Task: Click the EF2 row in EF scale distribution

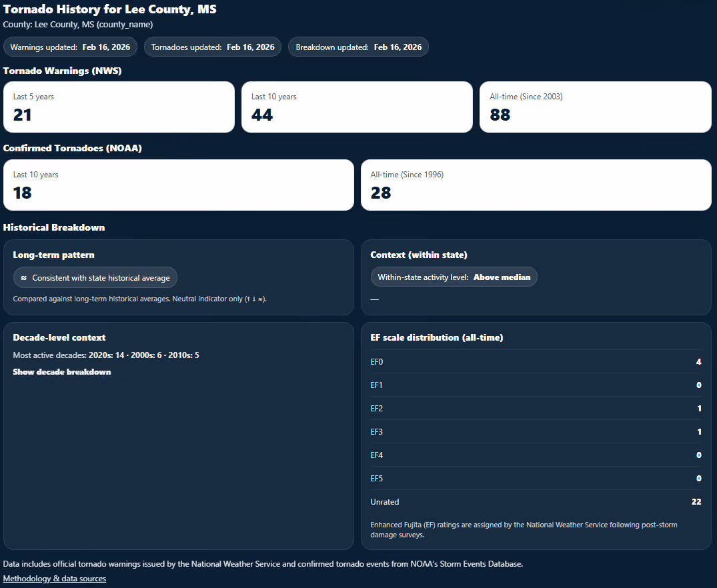Action: click(536, 408)
